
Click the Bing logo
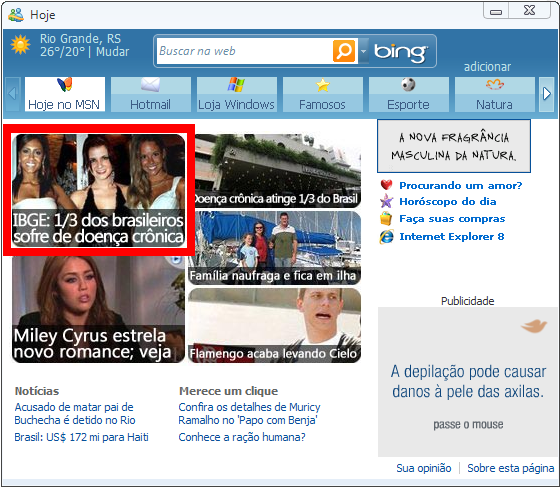pyautogui.click(x=401, y=52)
